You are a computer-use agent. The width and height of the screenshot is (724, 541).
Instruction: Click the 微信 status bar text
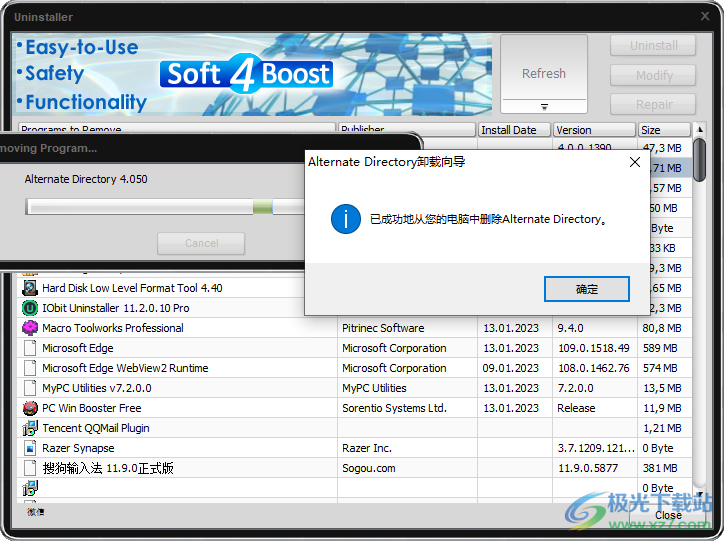[x=36, y=511]
